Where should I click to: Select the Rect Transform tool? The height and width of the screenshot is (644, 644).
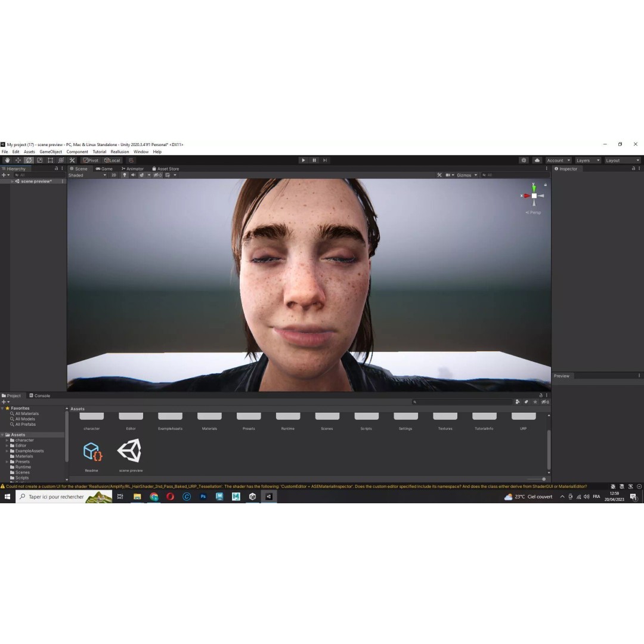pos(50,160)
